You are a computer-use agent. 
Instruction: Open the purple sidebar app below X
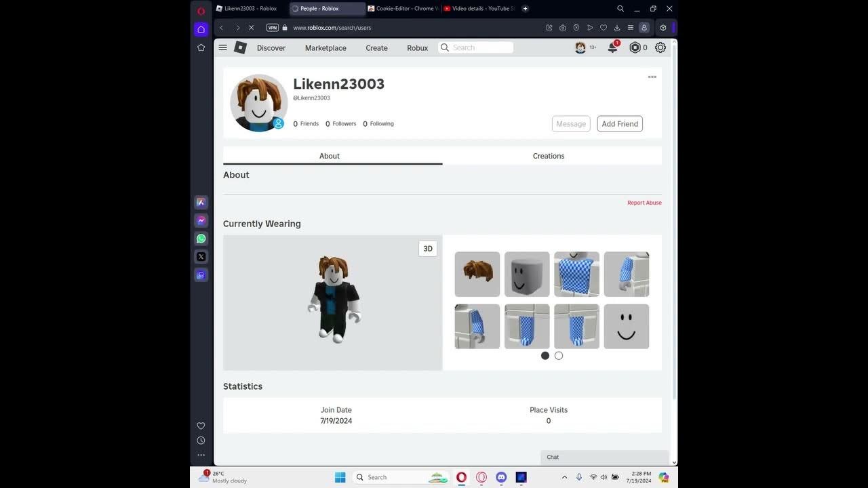(201, 275)
